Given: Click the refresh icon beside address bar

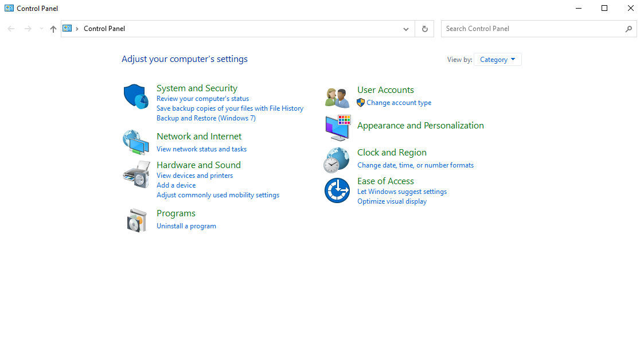Looking at the screenshot, I should point(425,29).
